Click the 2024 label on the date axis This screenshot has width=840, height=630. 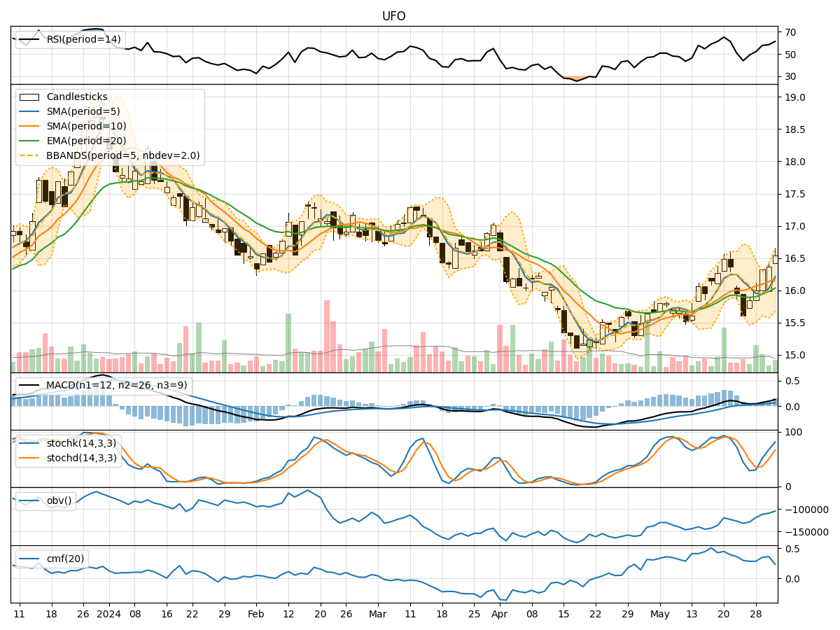(x=108, y=614)
